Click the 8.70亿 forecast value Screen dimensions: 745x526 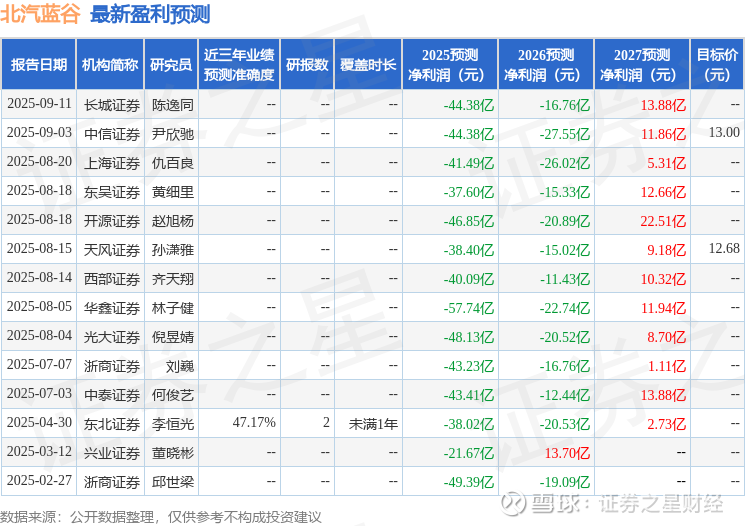click(x=666, y=337)
